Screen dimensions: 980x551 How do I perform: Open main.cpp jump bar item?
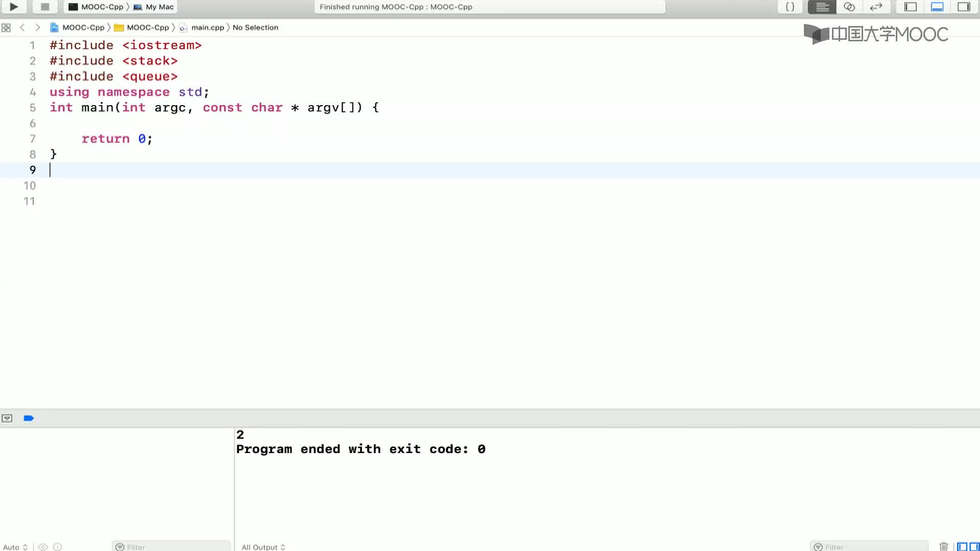coord(202,28)
